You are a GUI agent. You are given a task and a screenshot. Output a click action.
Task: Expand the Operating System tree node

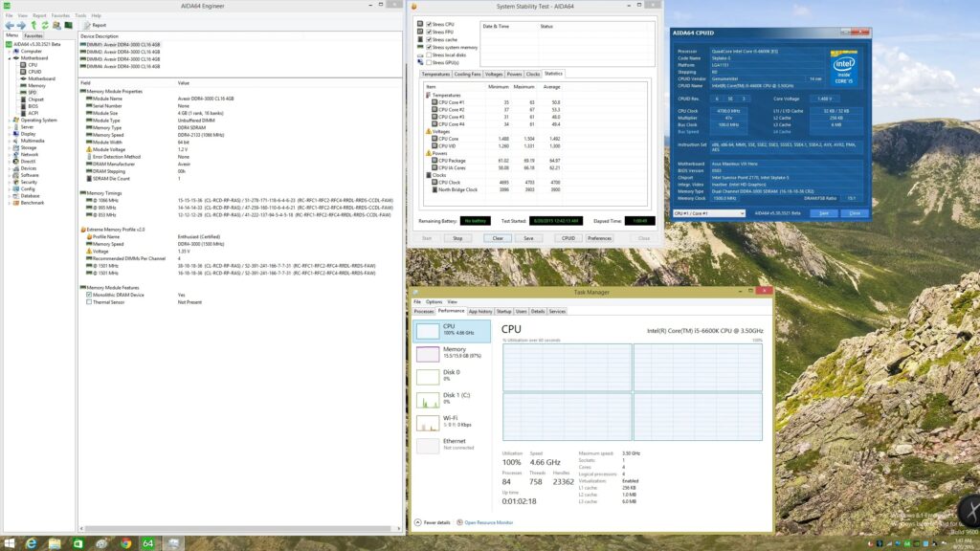point(9,120)
